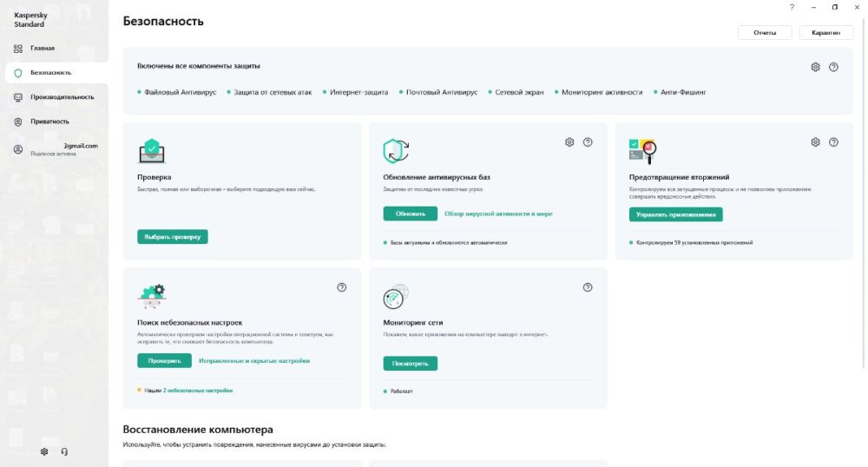Click the headset support icon in sidebar
868x467 pixels.
[x=65, y=451]
